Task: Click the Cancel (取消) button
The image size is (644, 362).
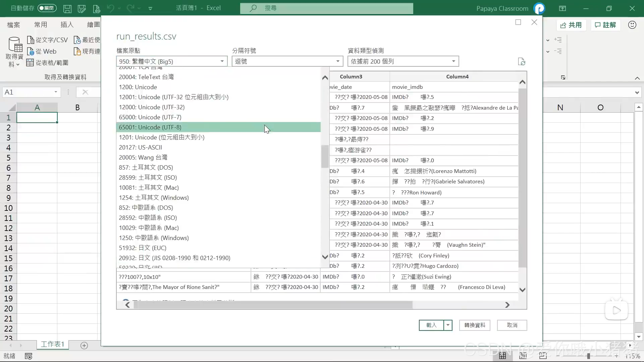Action: pos(512,325)
